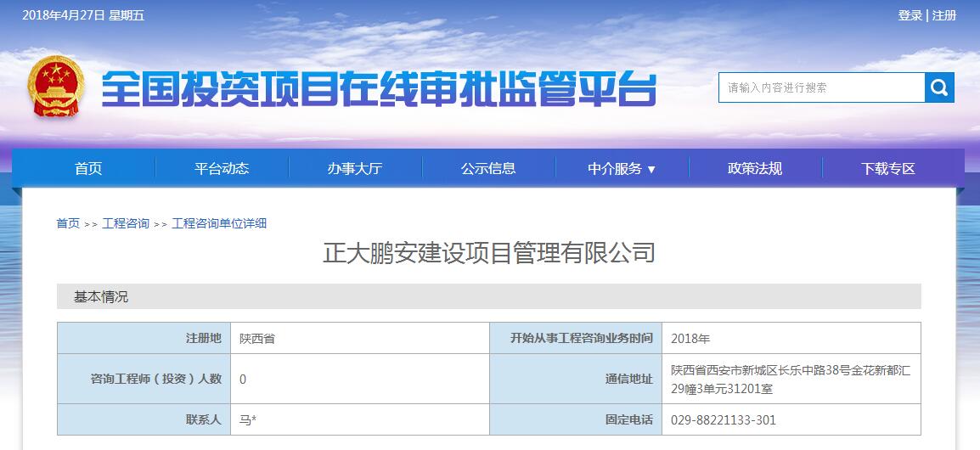The width and height of the screenshot is (980, 450).
Task: Open the 平台动态 navigation item
Action: [x=222, y=168]
